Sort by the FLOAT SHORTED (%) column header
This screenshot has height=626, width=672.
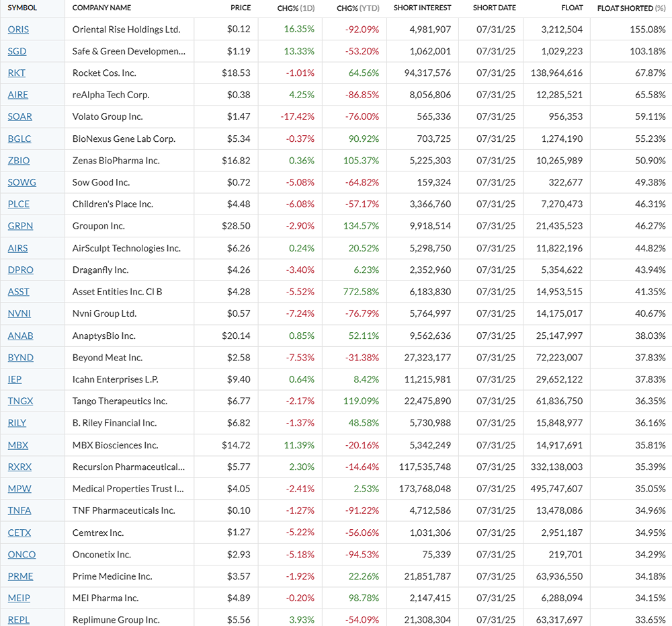pyautogui.click(x=631, y=8)
